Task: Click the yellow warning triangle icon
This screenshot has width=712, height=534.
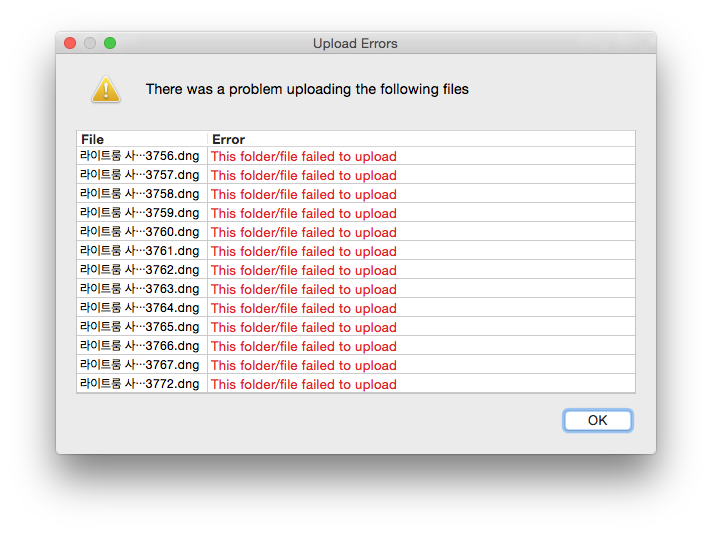Action: (106, 89)
